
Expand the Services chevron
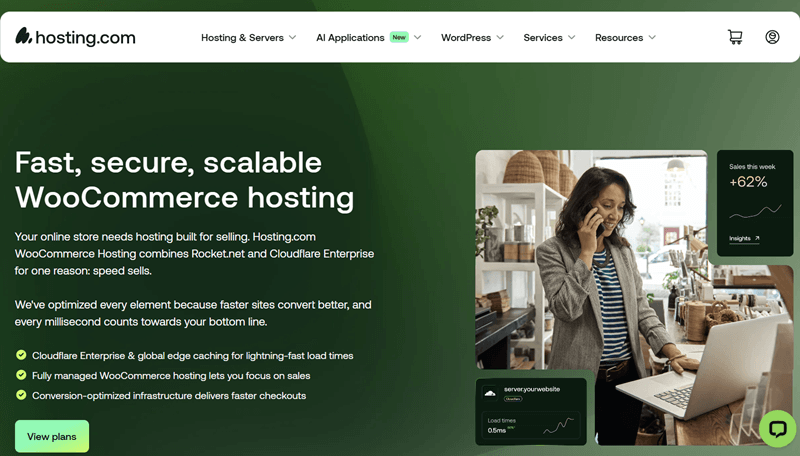pyautogui.click(x=571, y=37)
